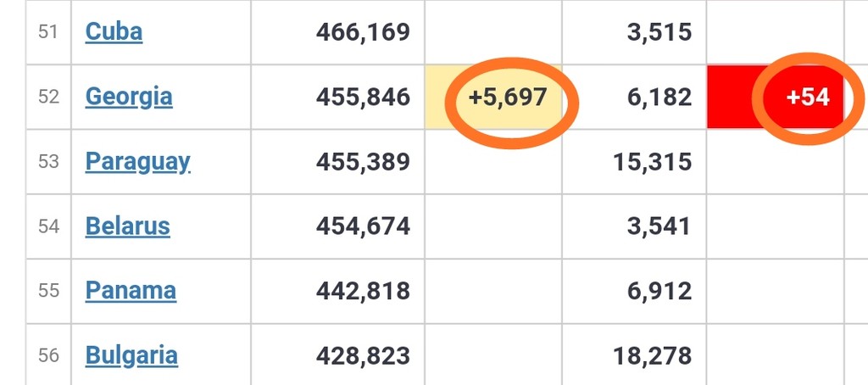Select Georgia's total cases 455,846
The height and width of the screenshot is (385, 868).
(x=363, y=97)
